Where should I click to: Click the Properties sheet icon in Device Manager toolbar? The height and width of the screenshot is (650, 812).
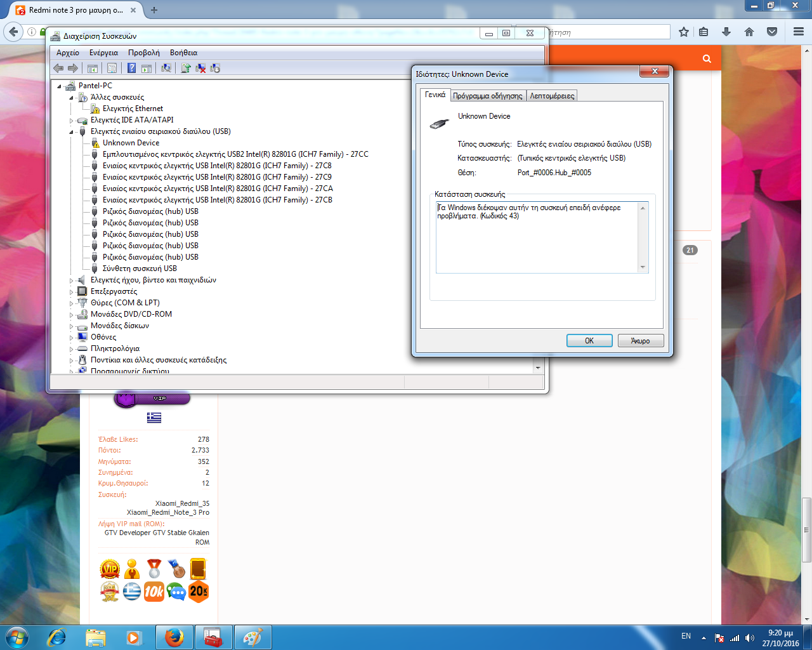(112, 69)
